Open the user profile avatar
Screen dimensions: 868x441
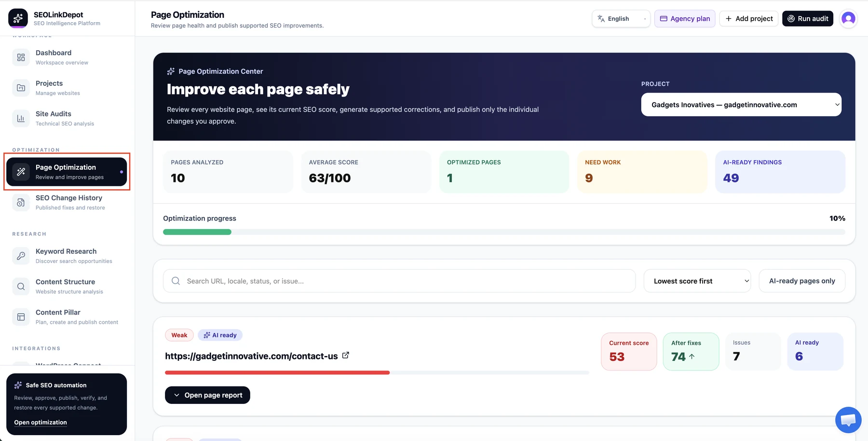point(848,18)
